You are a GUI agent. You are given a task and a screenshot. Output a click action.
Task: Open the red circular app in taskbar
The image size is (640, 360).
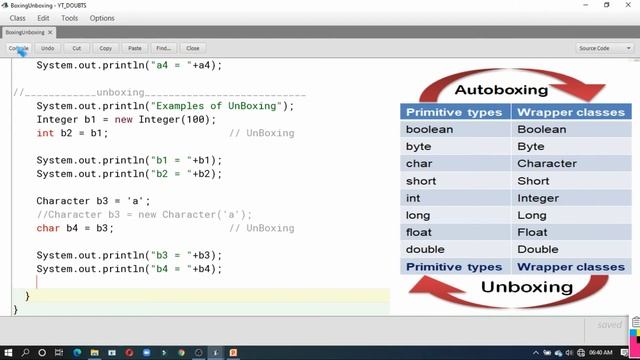[129, 353]
